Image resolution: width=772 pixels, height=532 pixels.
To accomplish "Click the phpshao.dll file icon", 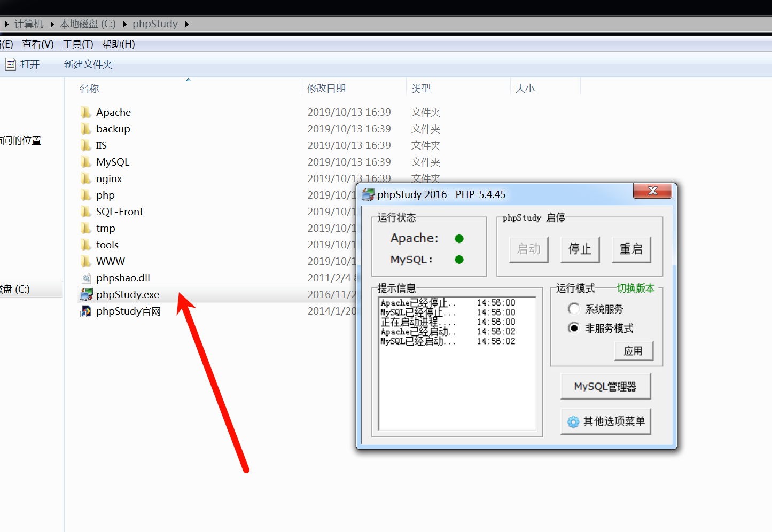I will (x=86, y=278).
